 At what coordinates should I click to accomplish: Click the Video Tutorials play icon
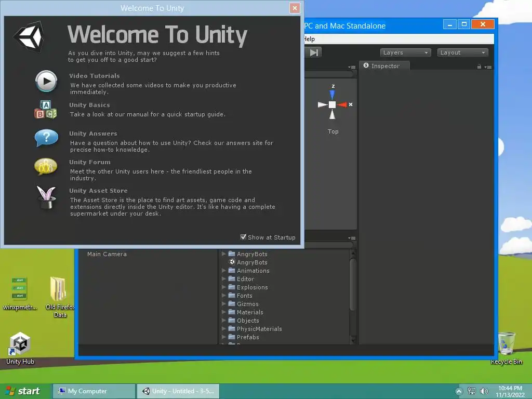[x=46, y=81]
